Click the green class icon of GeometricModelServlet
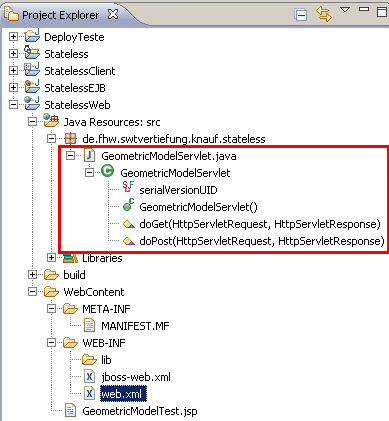Image resolution: width=389 pixels, height=421 pixels. [108, 171]
